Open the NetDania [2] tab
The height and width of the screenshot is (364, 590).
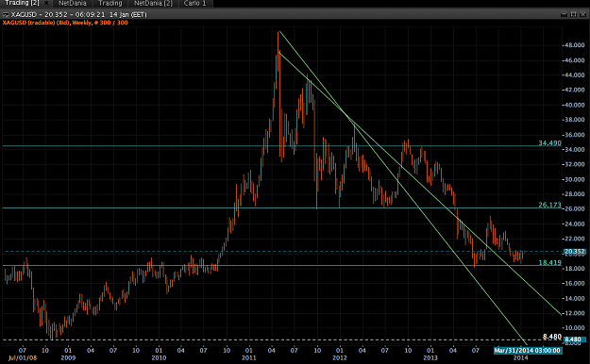[153, 4]
